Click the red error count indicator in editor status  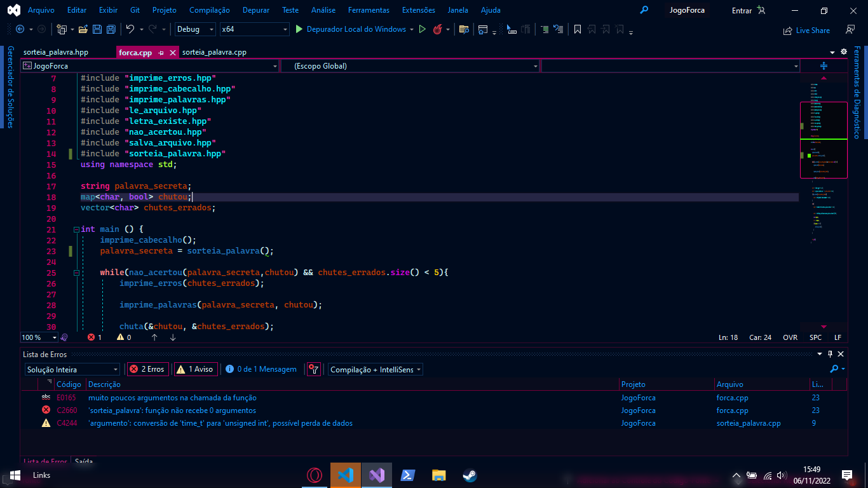(x=95, y=337)
